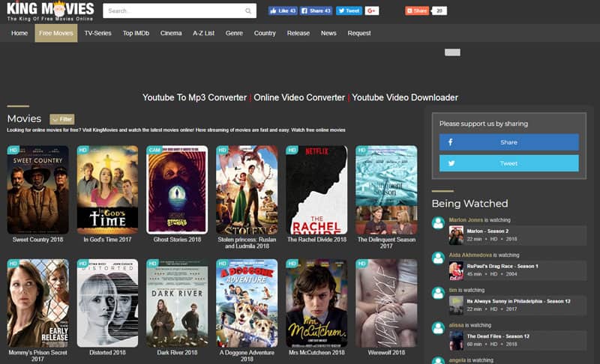Open Youtube To Mp3 Converter link
The height and width of the screenshot is (364, 600).
pos(194,97)
